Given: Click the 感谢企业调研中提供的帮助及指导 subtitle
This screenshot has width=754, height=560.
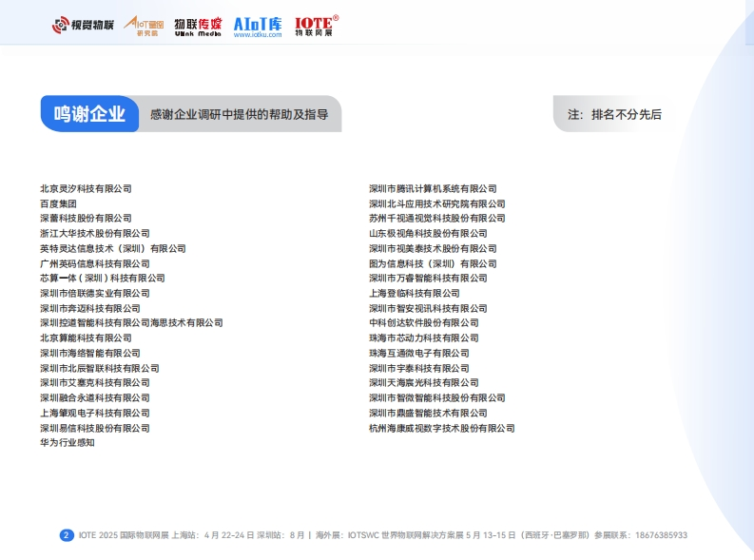Looking at the screenshot, I should coord(240,114).
